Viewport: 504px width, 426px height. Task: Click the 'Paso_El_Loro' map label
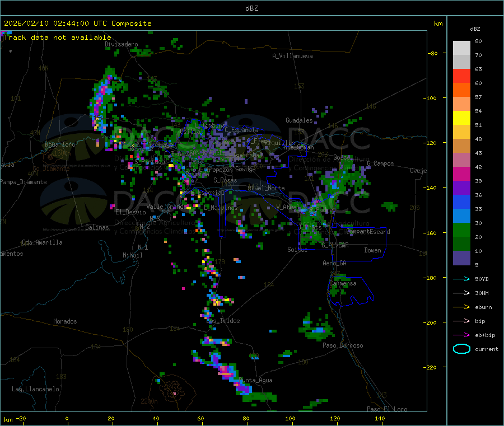click(387, 409)
